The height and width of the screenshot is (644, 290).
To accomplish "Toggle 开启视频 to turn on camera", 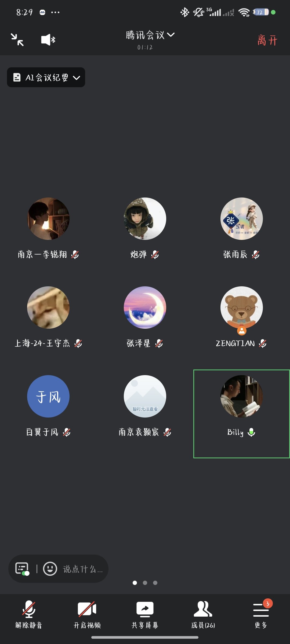I will [87, 614].
